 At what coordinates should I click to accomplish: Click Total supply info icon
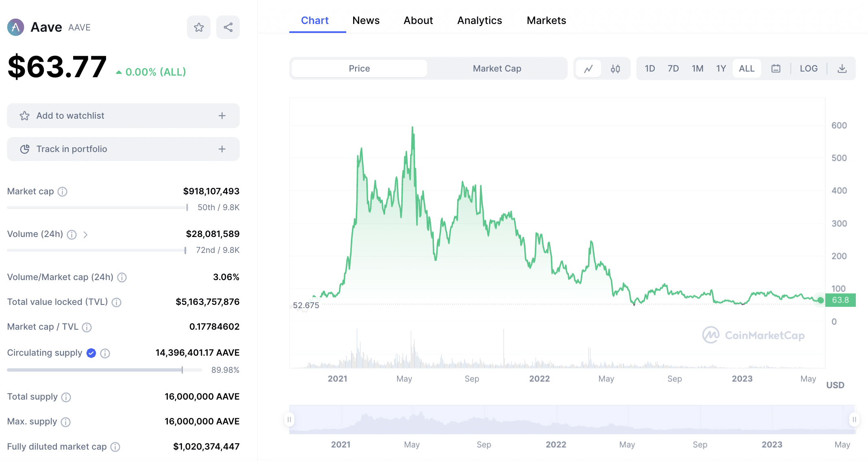click(66, 397)
